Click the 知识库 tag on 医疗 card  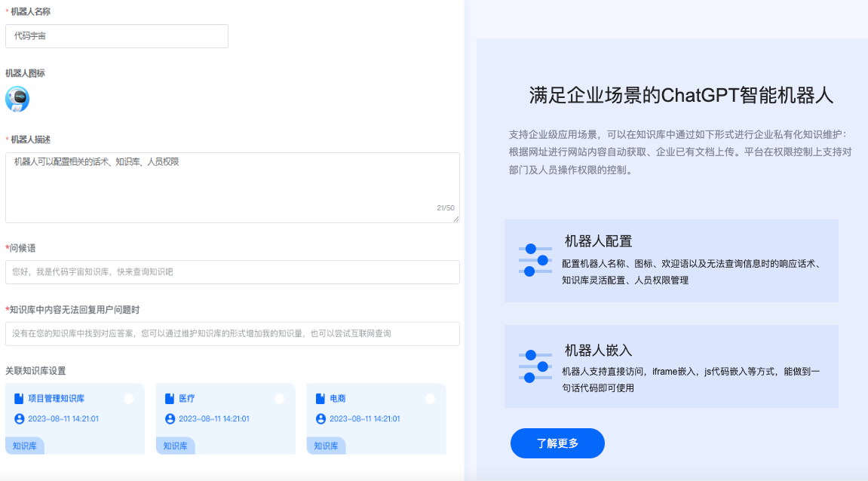(176, 446)
